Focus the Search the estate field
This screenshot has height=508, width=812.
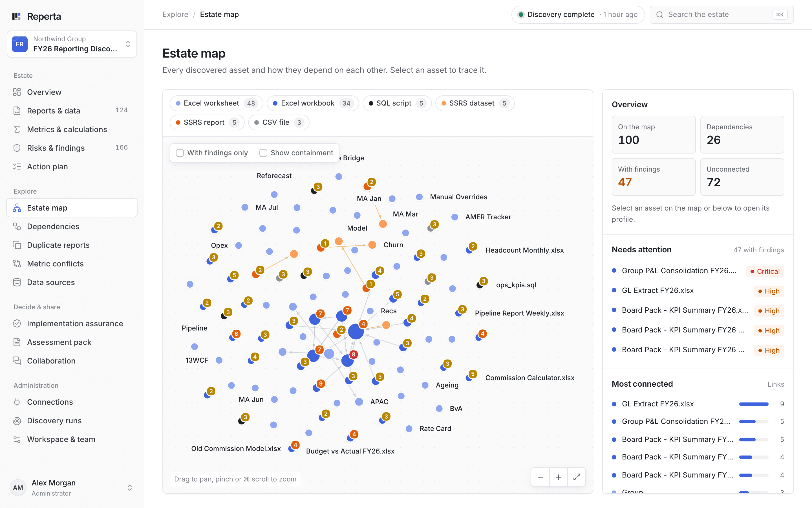point(721,14)
